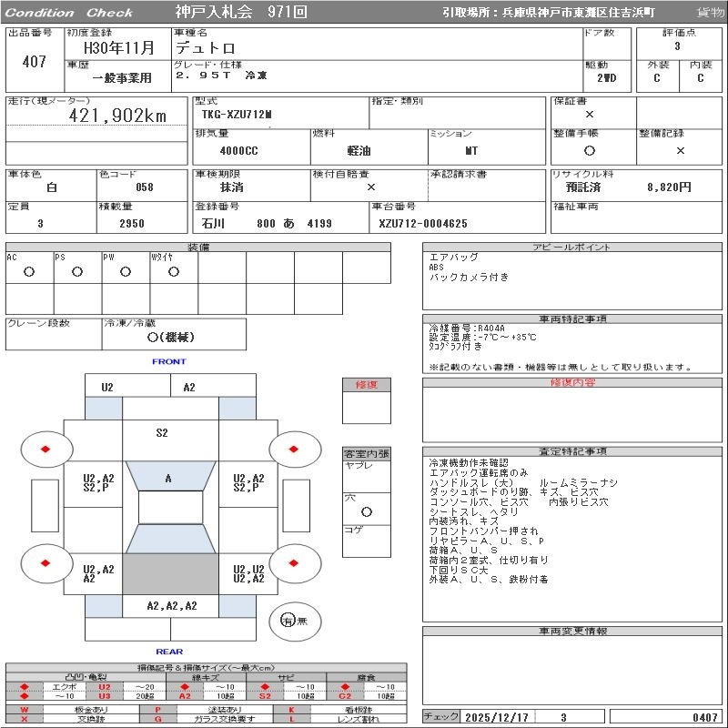
Task: Click the red U3 code in damage legend
Action: 104,696
